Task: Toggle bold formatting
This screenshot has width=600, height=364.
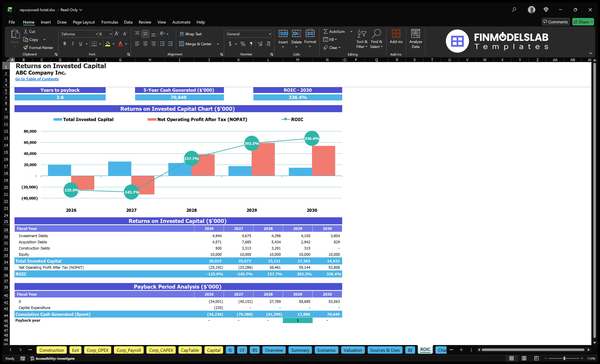Action: (65, 44)
